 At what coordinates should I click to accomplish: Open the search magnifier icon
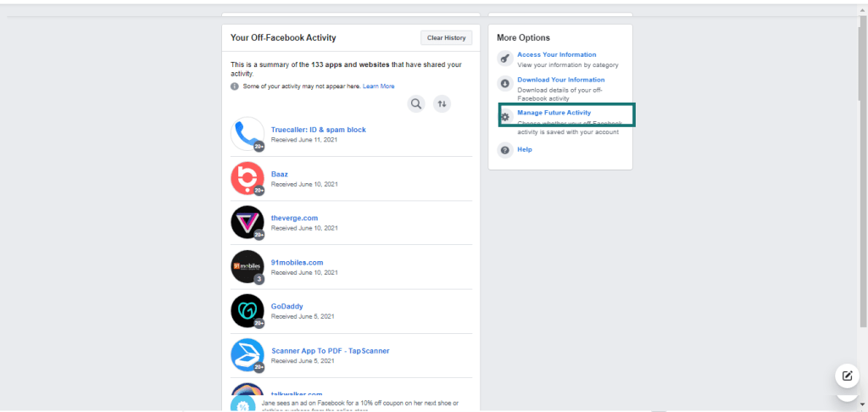(416, 103)
